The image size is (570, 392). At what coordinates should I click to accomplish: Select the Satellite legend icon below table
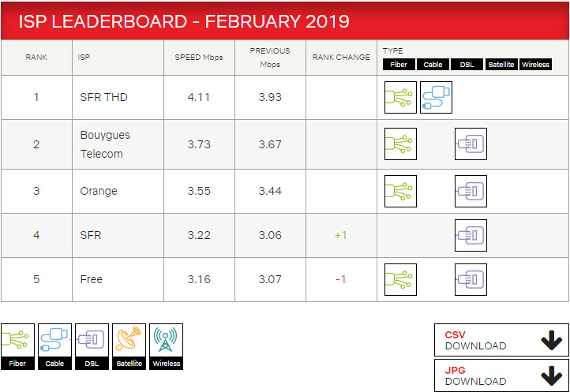tap(129, 346)
